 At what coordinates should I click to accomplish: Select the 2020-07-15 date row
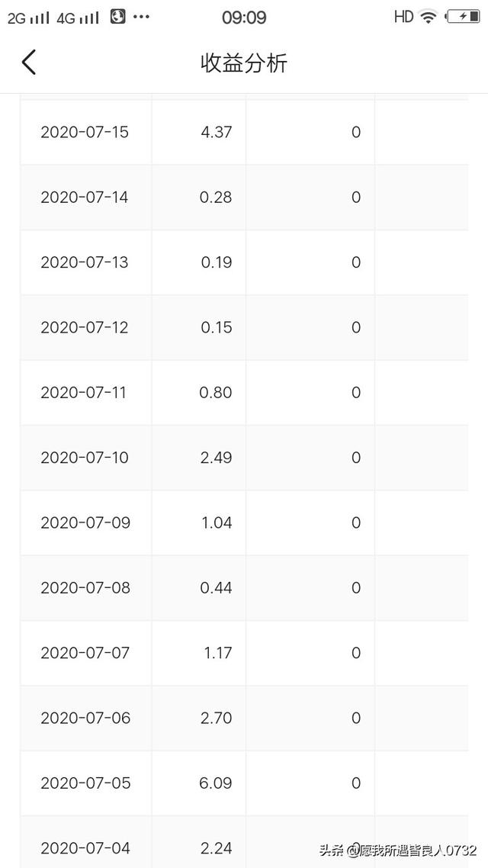click(x=245, y=132)
